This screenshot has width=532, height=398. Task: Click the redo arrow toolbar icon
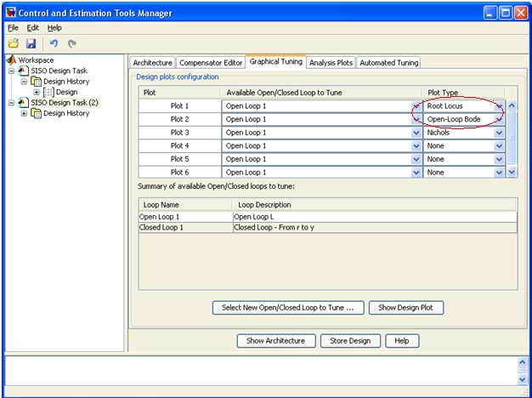[x=72, y=43]
